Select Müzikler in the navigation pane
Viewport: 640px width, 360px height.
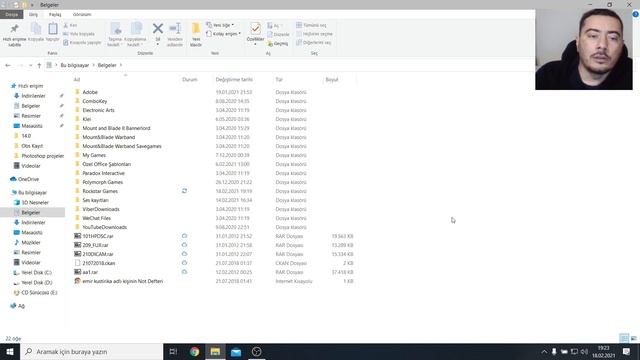tap(27, 242)
